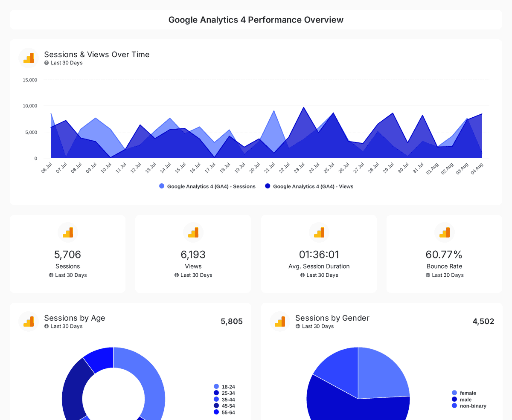
Task: Click the 5,706 Sessions value
Action: coord(68,255)
